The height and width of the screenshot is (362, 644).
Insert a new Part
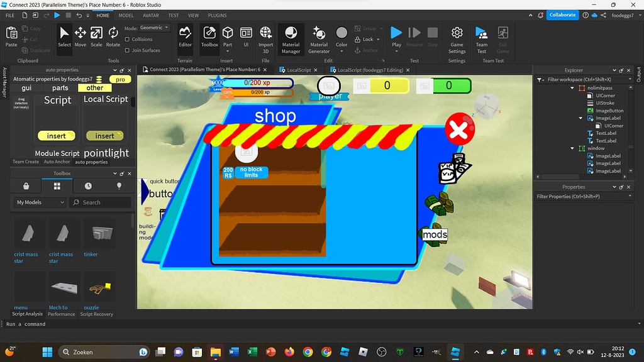[228, 36]
